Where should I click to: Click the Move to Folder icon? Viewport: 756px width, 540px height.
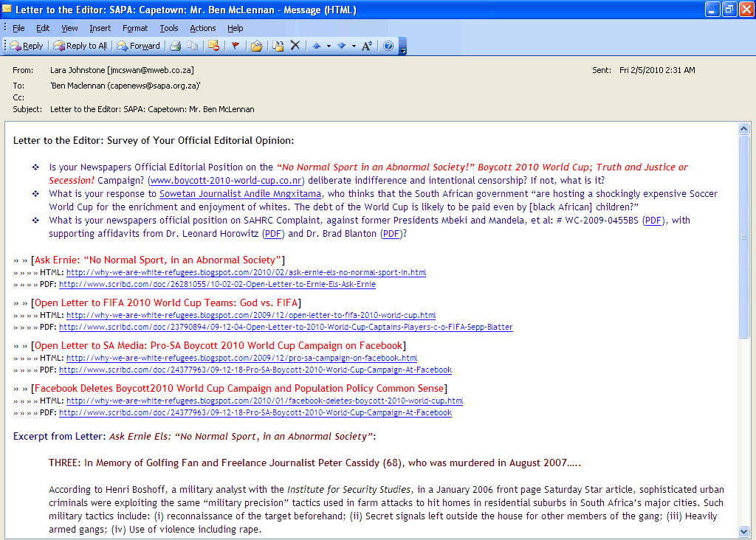pos(256,46)
